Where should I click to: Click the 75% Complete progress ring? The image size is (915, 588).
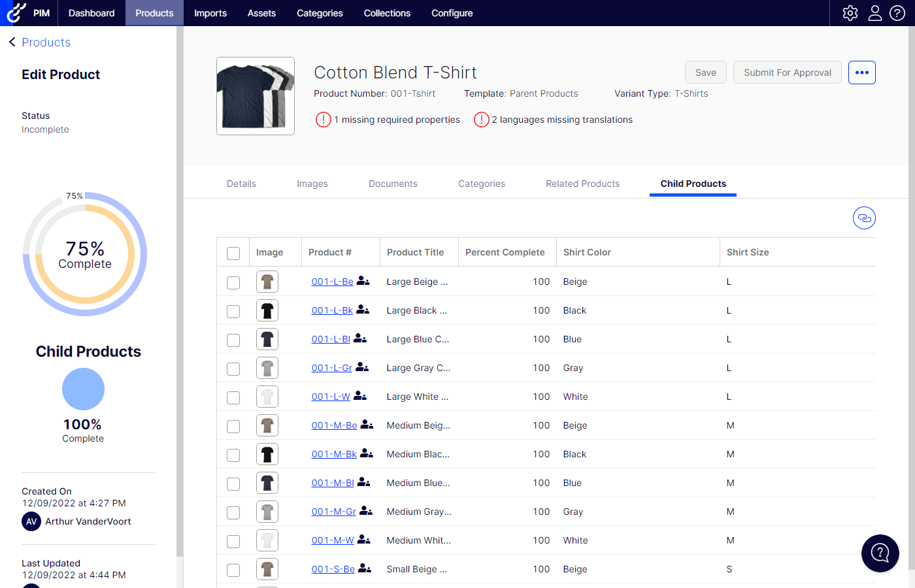85,255
